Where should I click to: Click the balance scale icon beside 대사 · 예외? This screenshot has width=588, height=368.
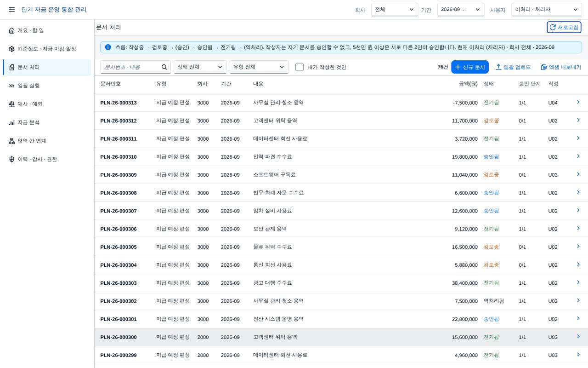[x=12, y=104]
